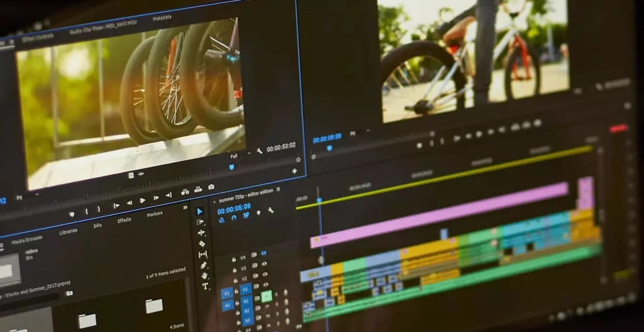Viewport: 644px width, 332px height.
Task: Step back one frame in Source monitor
Action: pyautogui.click(x=129, y=203)
